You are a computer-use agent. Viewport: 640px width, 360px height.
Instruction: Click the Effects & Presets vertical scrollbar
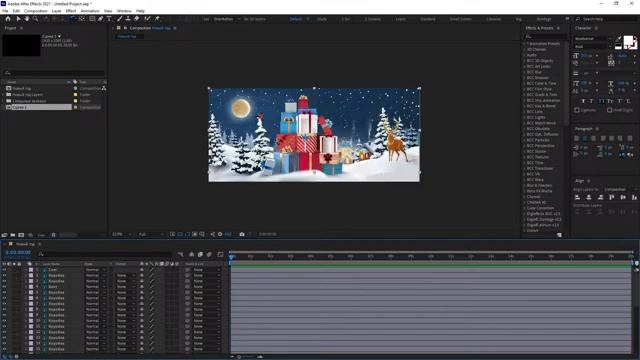566,84
